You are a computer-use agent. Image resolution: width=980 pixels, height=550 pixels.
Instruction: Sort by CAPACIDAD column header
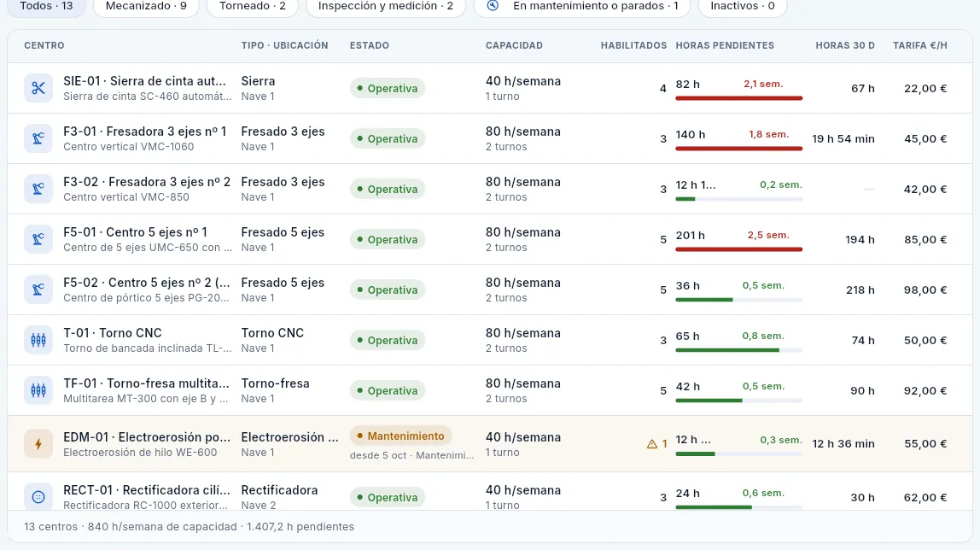[515, 45]
